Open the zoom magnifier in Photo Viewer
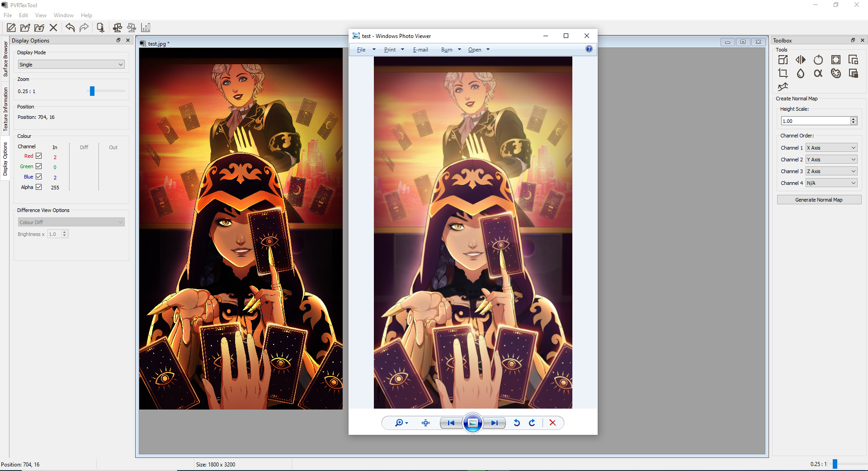 pos(401,423)
